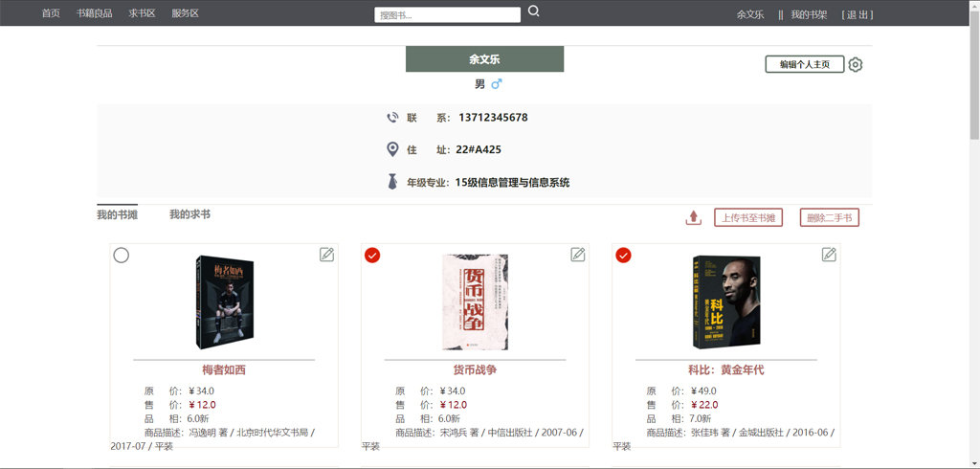980x469 pixels.
Task: Deselect the 科比：黄金年代 book checkmark
Action: 623,255
